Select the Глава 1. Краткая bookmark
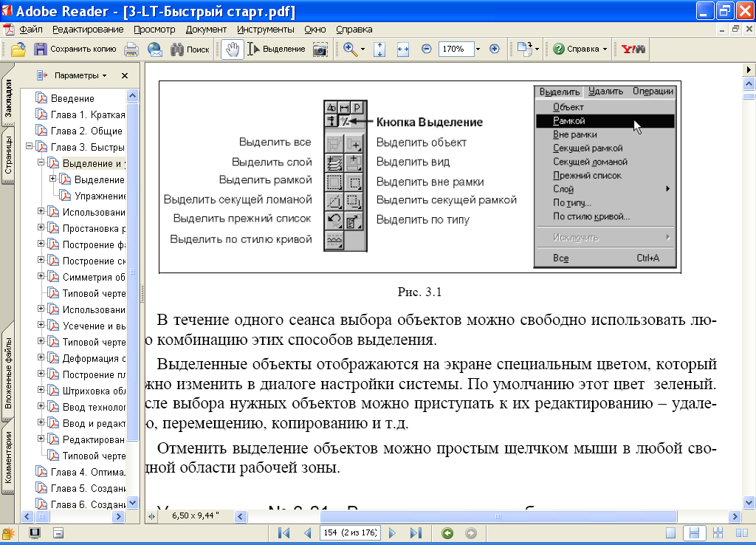 tap(88, 114)
